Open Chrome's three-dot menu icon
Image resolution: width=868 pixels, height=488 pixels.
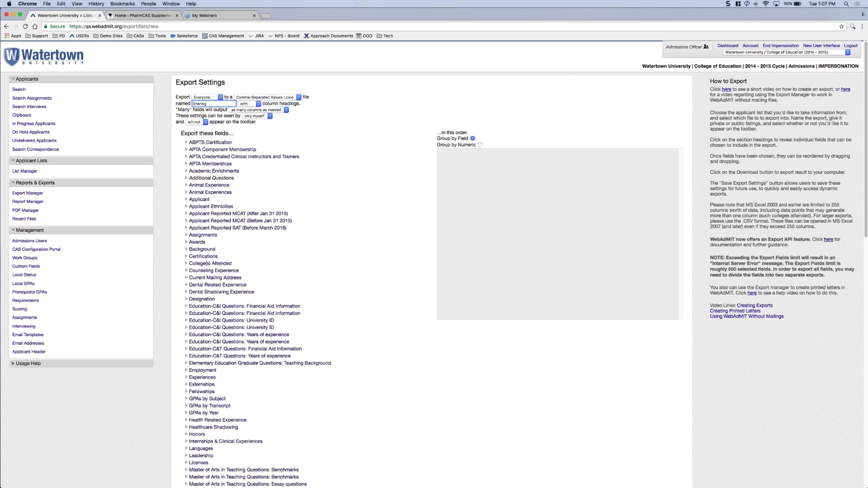(862, 26)
